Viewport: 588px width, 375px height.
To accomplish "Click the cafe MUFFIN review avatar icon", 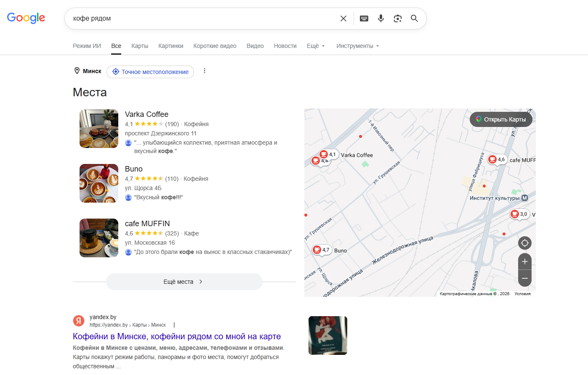I will tap(128, 252).
